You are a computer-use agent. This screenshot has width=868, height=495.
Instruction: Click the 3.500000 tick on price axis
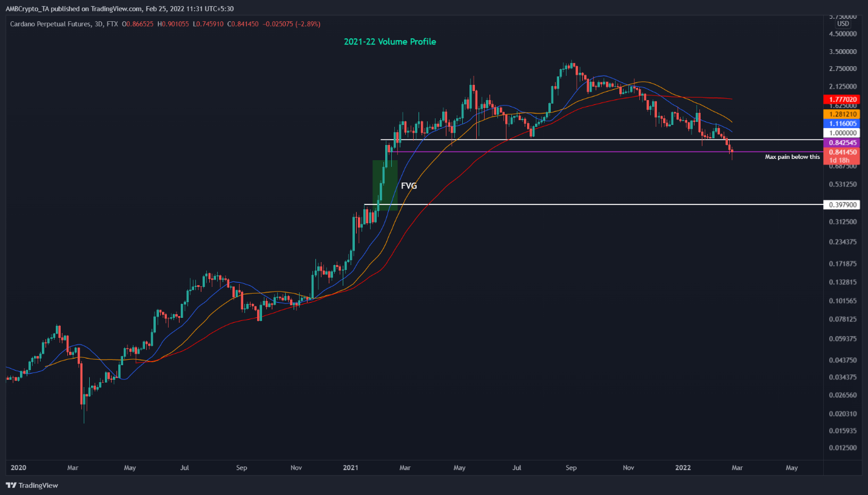coord(843,52)
